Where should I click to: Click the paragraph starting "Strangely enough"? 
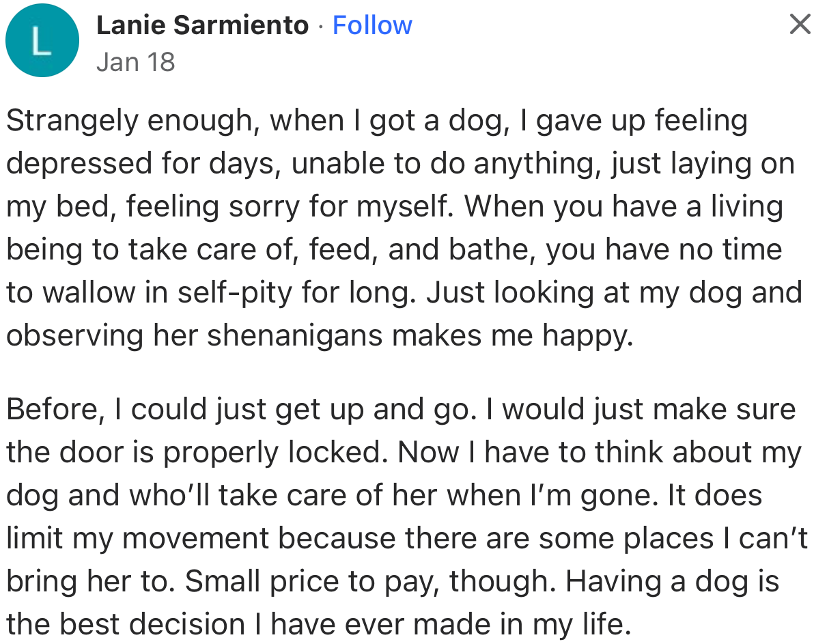coord(403,227)
